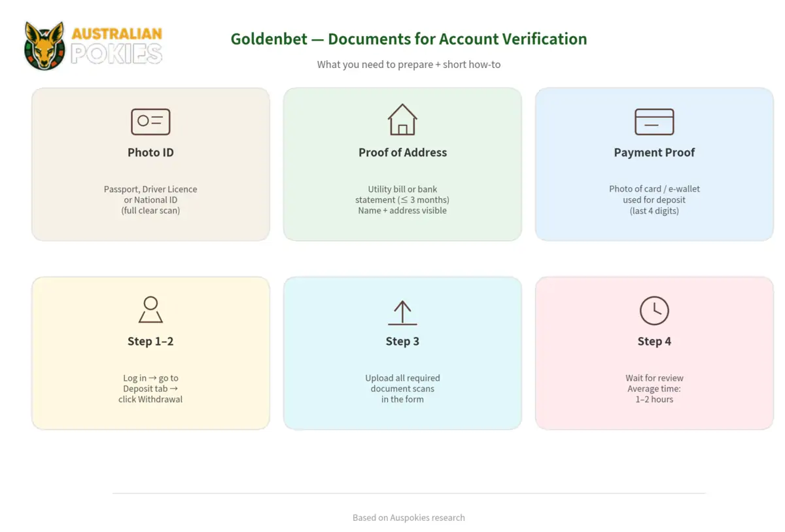This screenshot has width=785, height=532.
Task: Click the text 'click Withdrawal'
Action: coord(150,399)
